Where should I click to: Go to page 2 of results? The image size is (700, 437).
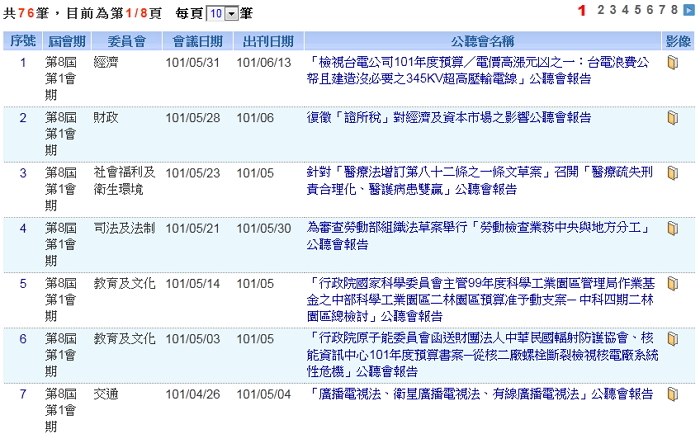(602, 10)
